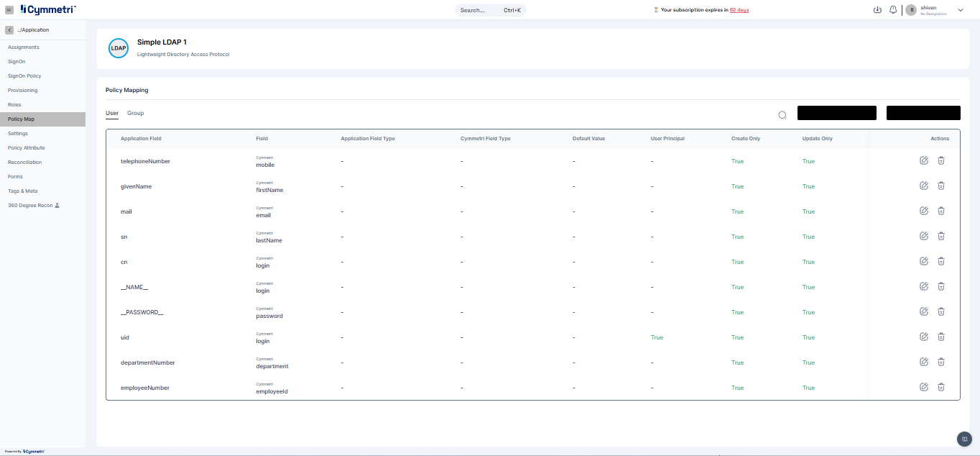Delete the cn mapping
Image resolution: width=980 pixels, height=456 pixels.
click(x=941, y=261)
